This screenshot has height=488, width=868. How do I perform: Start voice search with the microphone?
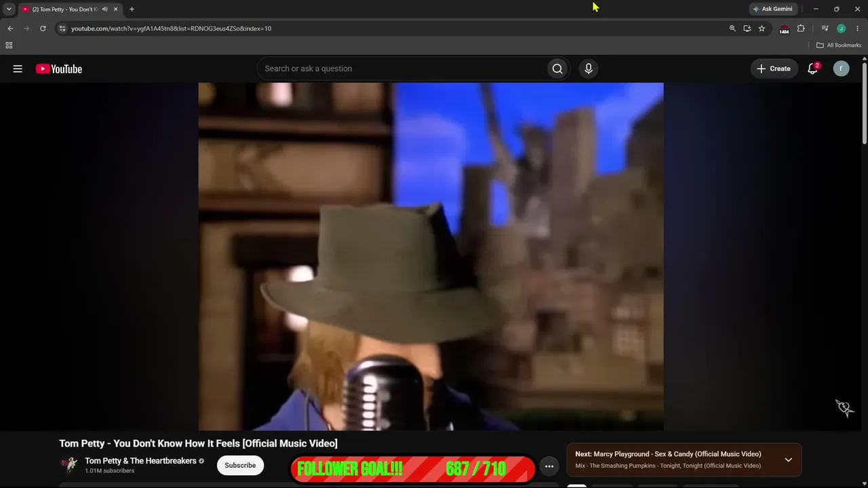(589, 68)
